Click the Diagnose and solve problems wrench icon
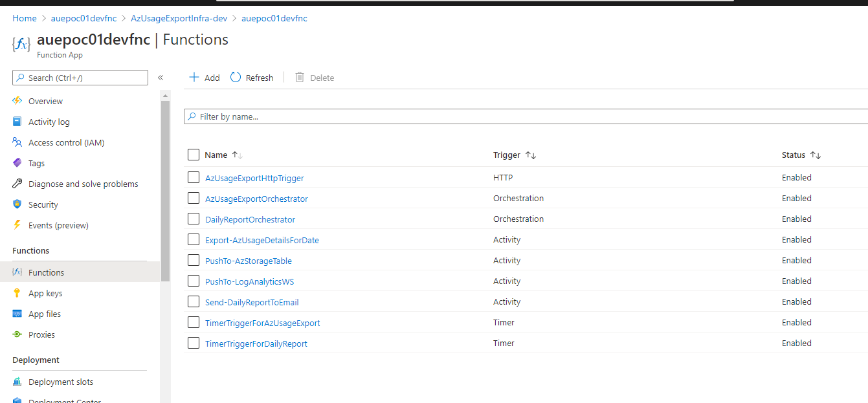The height and width of the screenshot is (403, 868). coord(17,184)
